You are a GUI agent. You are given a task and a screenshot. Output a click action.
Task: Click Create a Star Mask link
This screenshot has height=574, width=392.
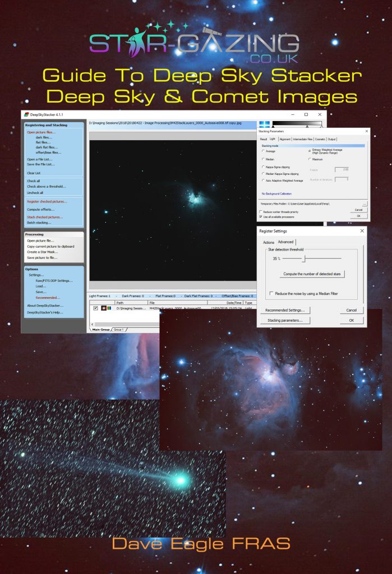42,252
